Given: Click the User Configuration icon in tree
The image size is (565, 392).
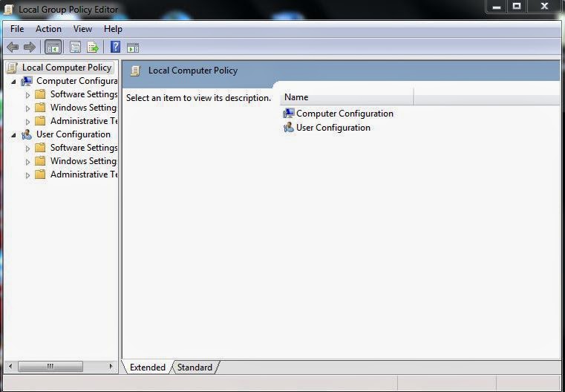Looking at the screenshot, I should [x=27, y=134].
